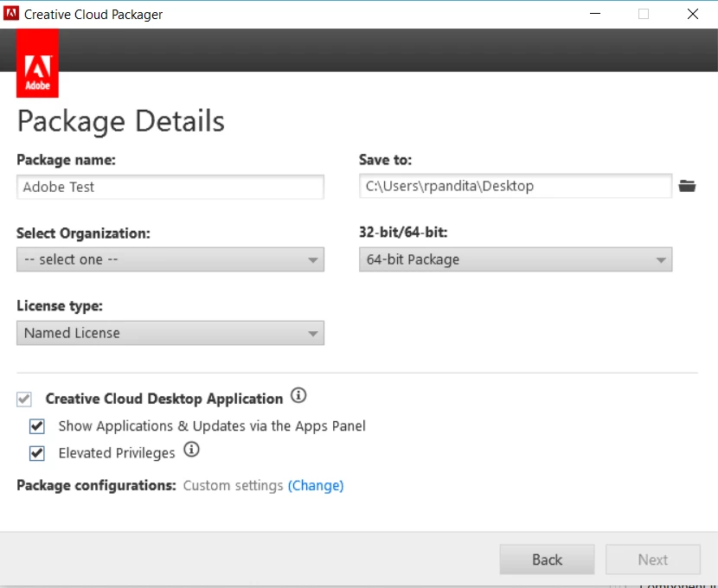Click the Back button
This screenshot has width=718, height=588.
(x=548, y=559)
